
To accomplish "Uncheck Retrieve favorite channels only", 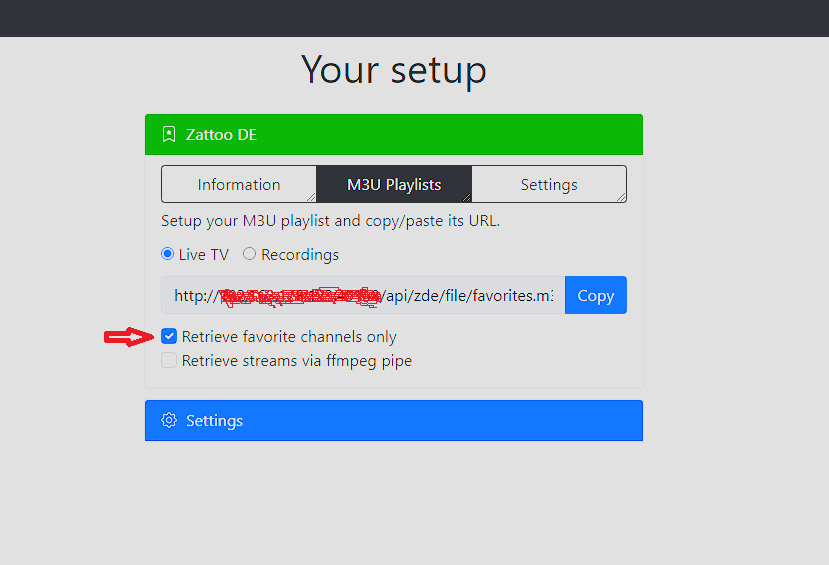I will click(x=169, y=336).
